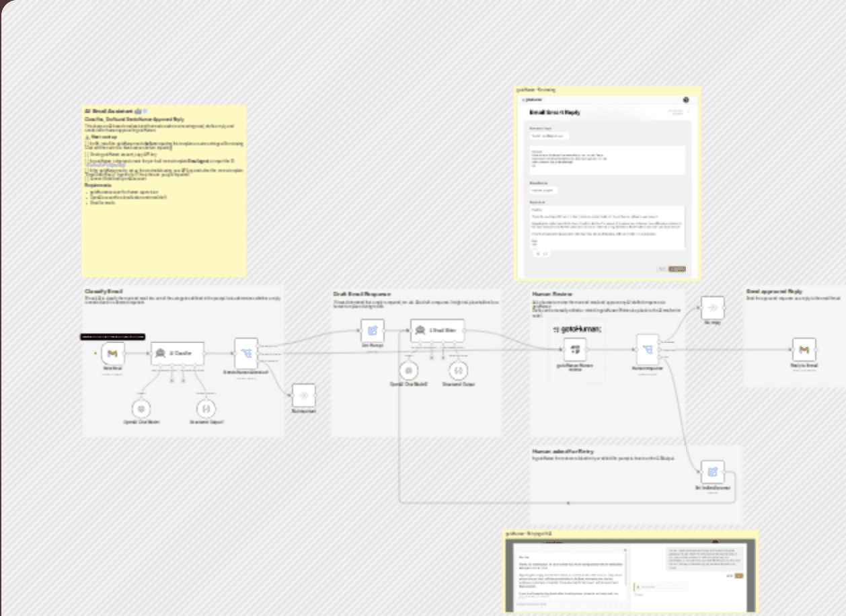846x616 pixels.
Task: Select the Classify Email section heading
Action: click(104, 292)
